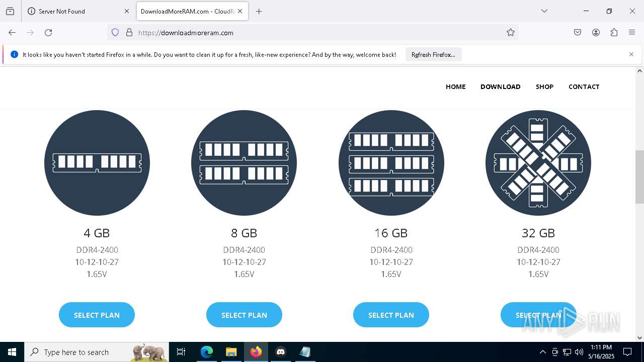The height and width of the screenshot is (362, 644).
Task: Open the Firefox application menu
Action: coord(632,33)
